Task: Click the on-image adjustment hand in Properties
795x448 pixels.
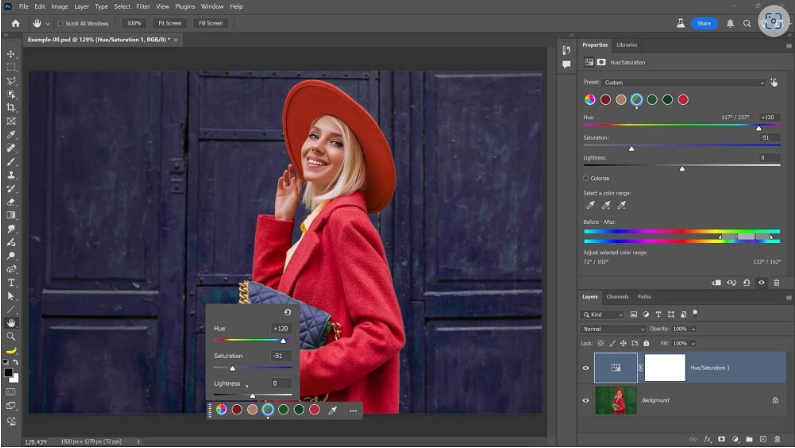Action: 774,82
